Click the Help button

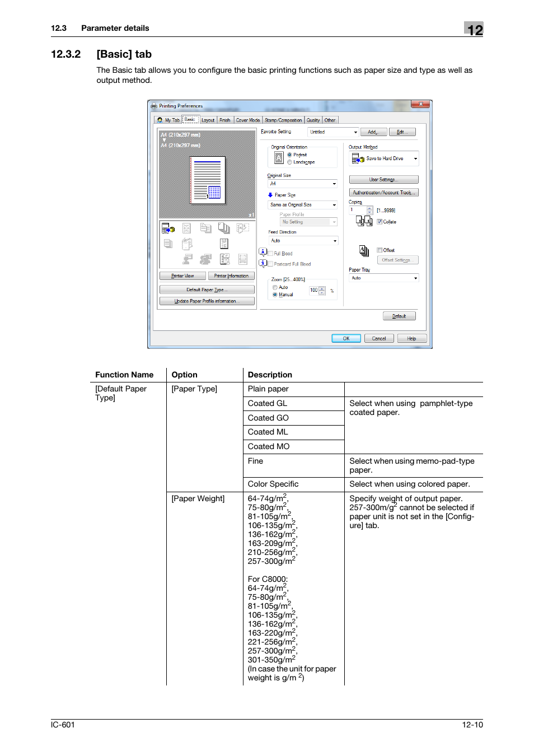pyautogui.click(x=412, y=338)
